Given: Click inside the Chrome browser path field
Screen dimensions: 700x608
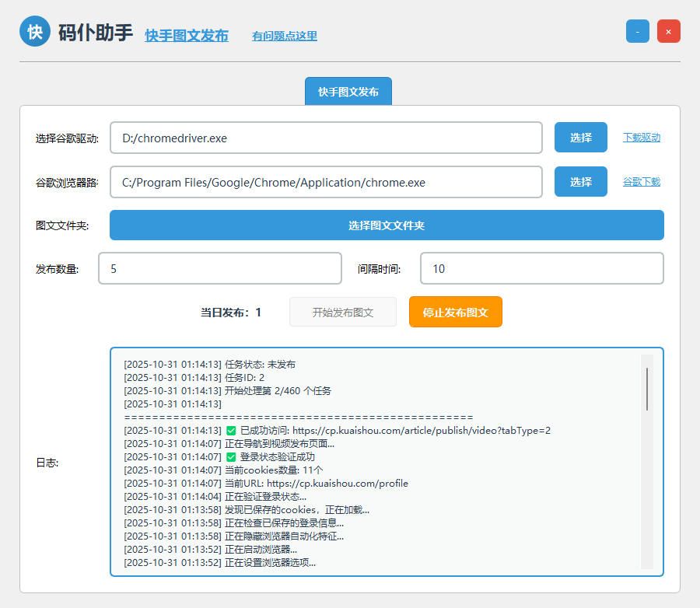Looking at the screenshot, I should (327, 181).
